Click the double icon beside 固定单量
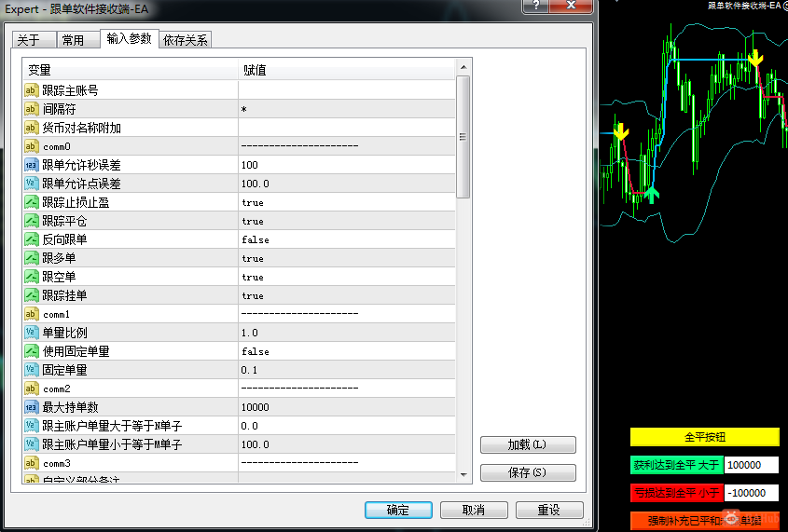This screenshot has height=532, width=788. click(32, 370)
